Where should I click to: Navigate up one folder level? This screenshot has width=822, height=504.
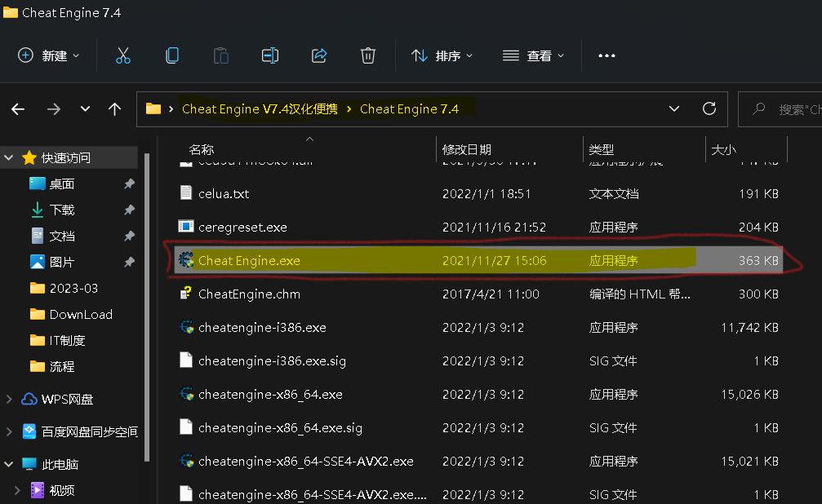114,108
